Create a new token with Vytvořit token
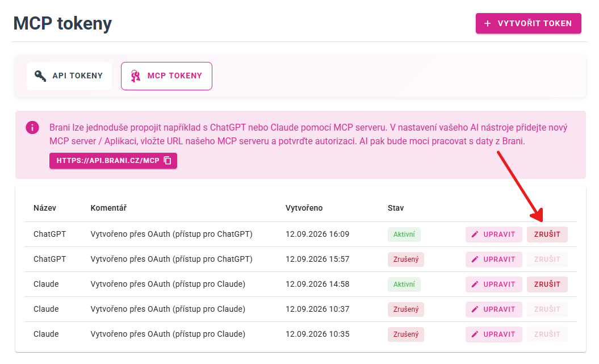This screenshot has width=599, height=364. coord(529,23)
